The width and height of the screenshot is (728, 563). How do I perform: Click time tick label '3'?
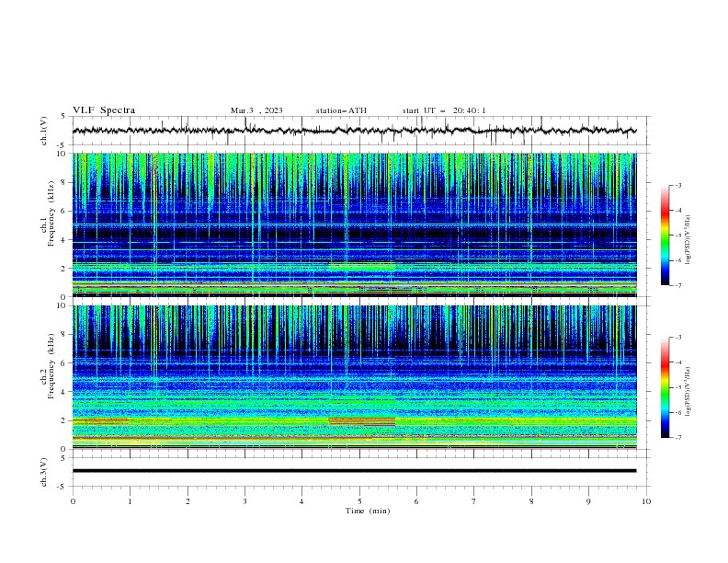[245, 501]
